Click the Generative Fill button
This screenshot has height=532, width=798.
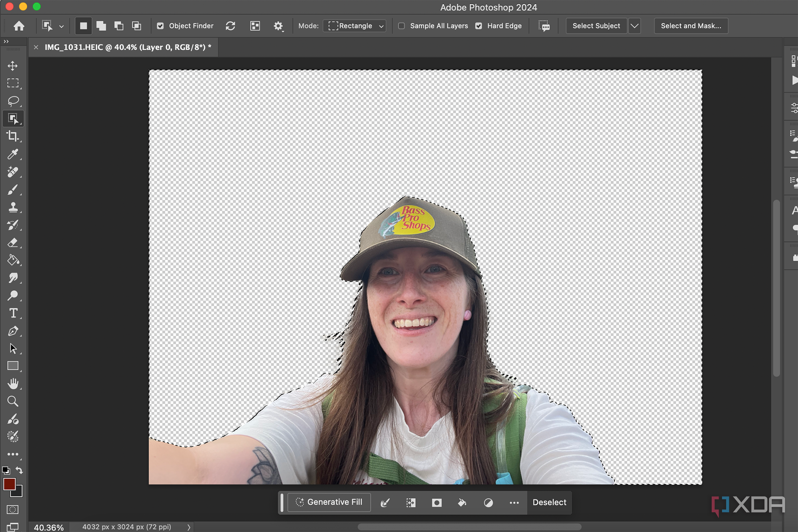[x=329, y=502]
